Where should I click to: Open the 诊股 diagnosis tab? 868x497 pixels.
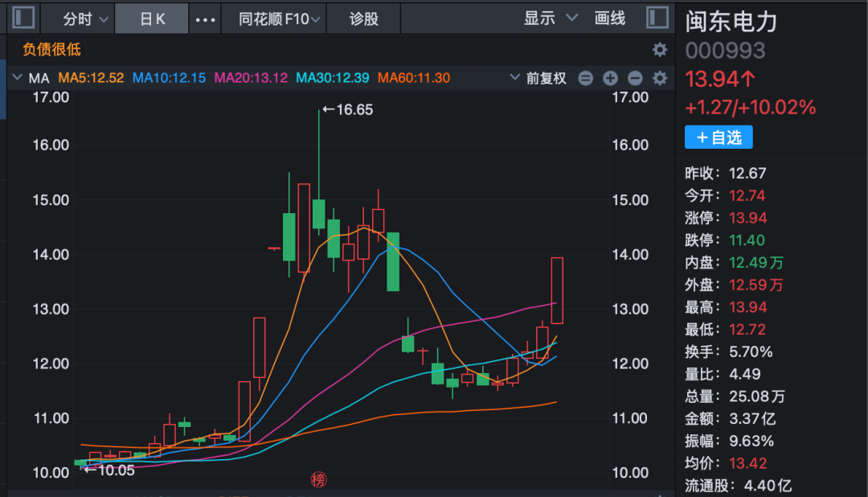[363, 18]
